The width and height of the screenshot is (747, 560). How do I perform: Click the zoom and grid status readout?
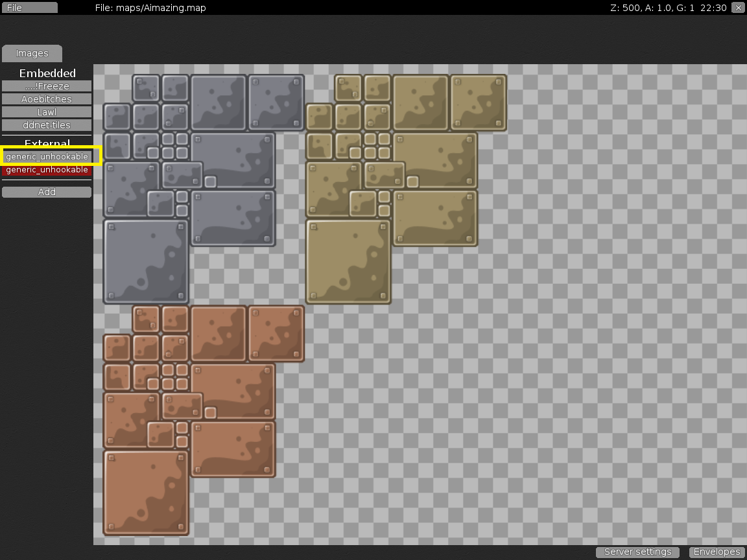pos(668,8)
